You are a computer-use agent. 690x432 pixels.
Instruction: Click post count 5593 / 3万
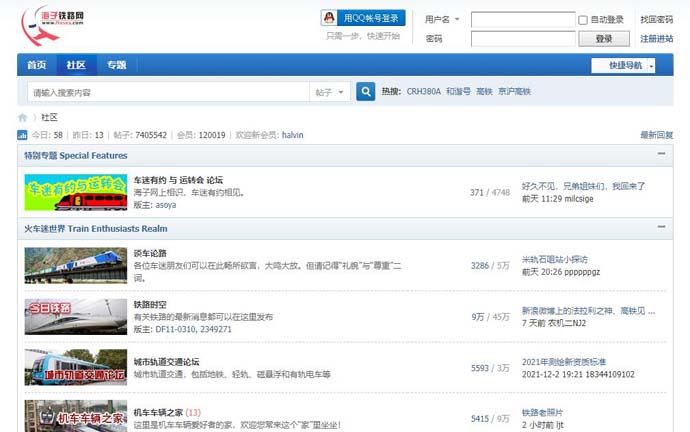click(490, 368)
